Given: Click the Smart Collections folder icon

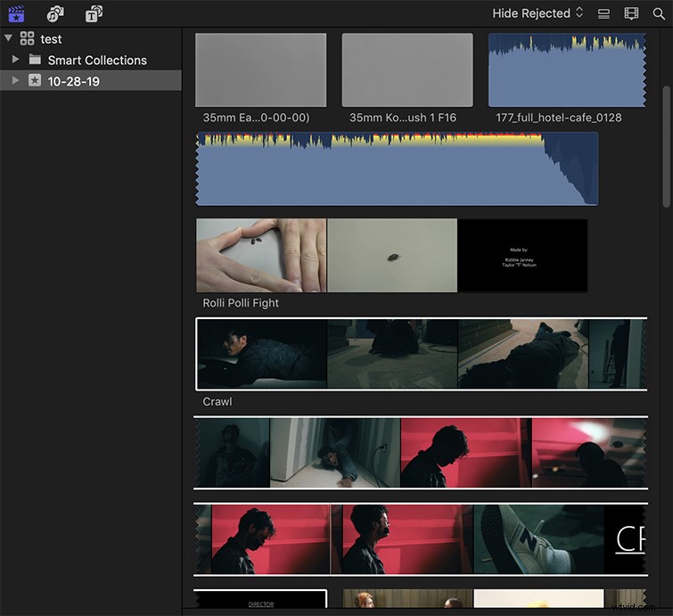Looking at the screenshot, I should (35, 59).
